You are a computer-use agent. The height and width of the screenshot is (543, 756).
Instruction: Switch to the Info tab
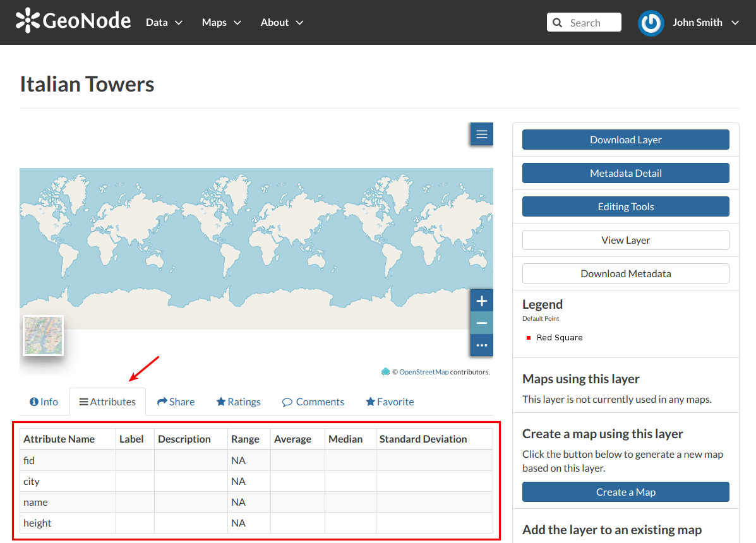pyautogui.click(x=44, y=402)
